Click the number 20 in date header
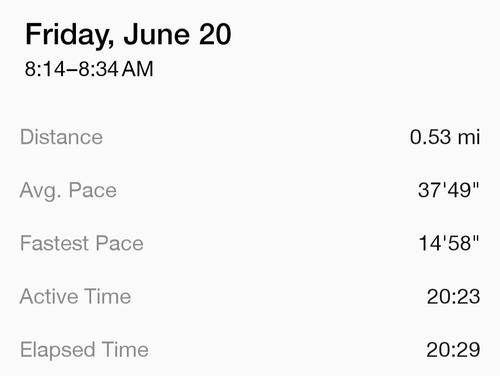Screen dimensions: 500x376 (215, 34)
